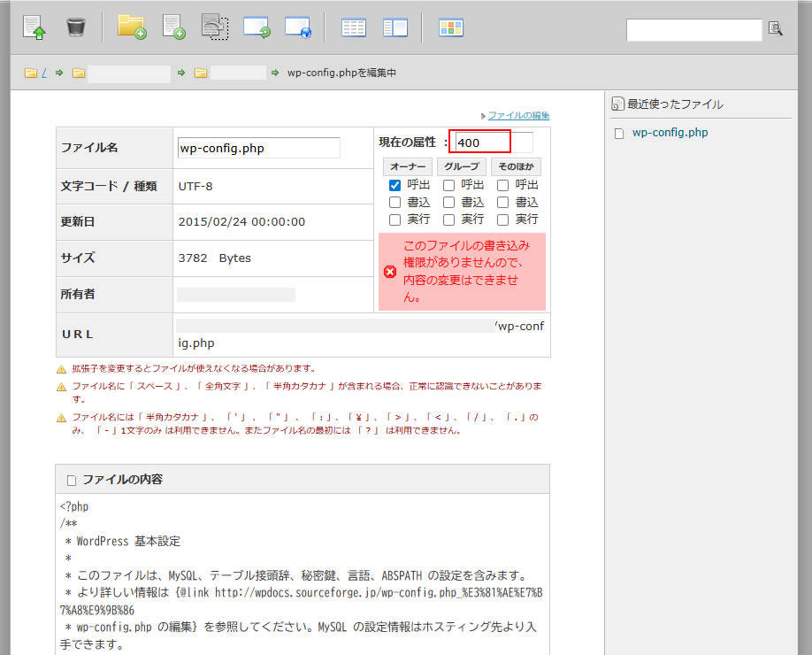Open icon grid view from the toolbar

[x=450, y=27]
